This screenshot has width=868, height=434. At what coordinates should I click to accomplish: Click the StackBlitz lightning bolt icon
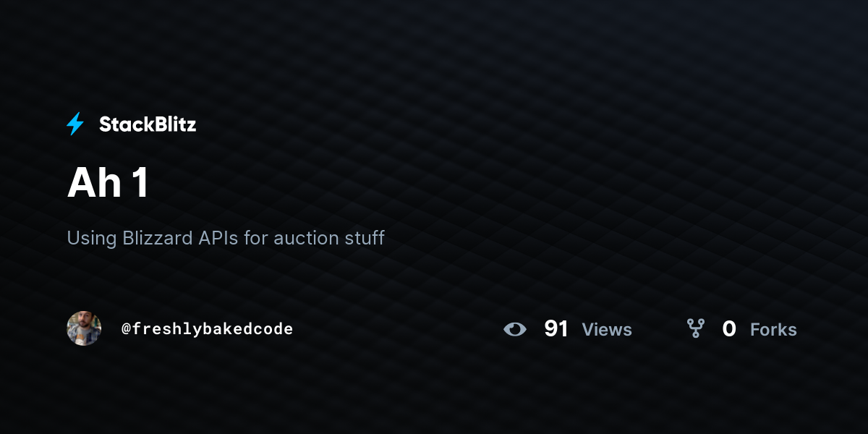coord(75,124)
